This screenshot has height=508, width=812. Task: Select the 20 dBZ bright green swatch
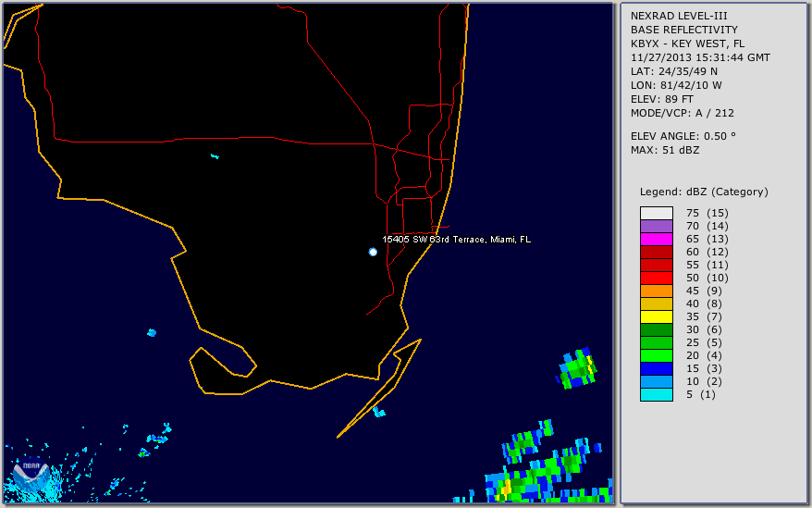tap(656, 355)
